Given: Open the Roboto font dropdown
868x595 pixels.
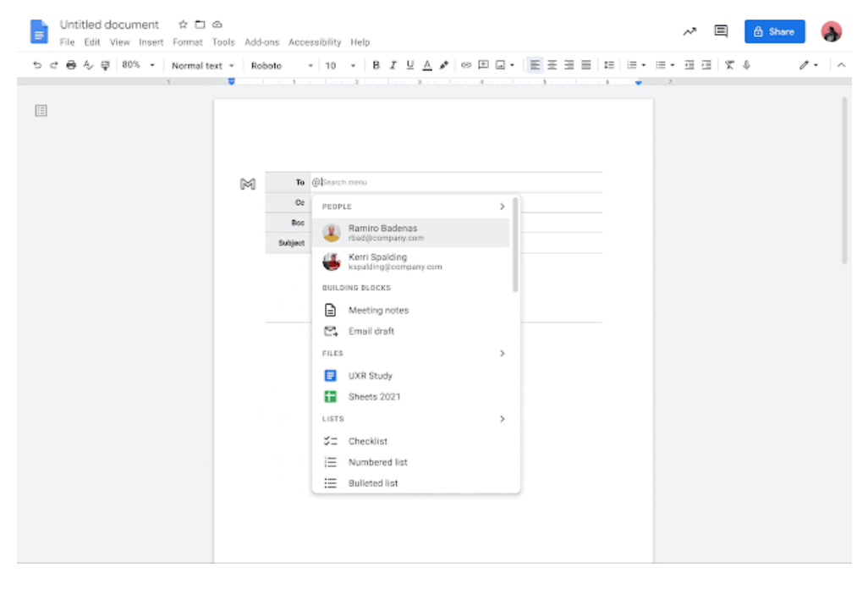Looking at the screenshot, I should (281, 65).
